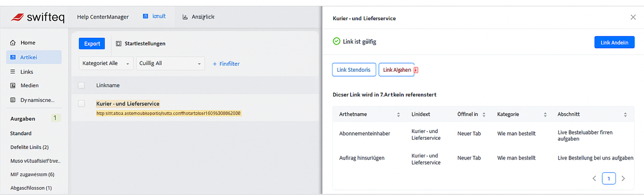Go to previous page of references
The image size is (644, 195).
click(594, 179)
